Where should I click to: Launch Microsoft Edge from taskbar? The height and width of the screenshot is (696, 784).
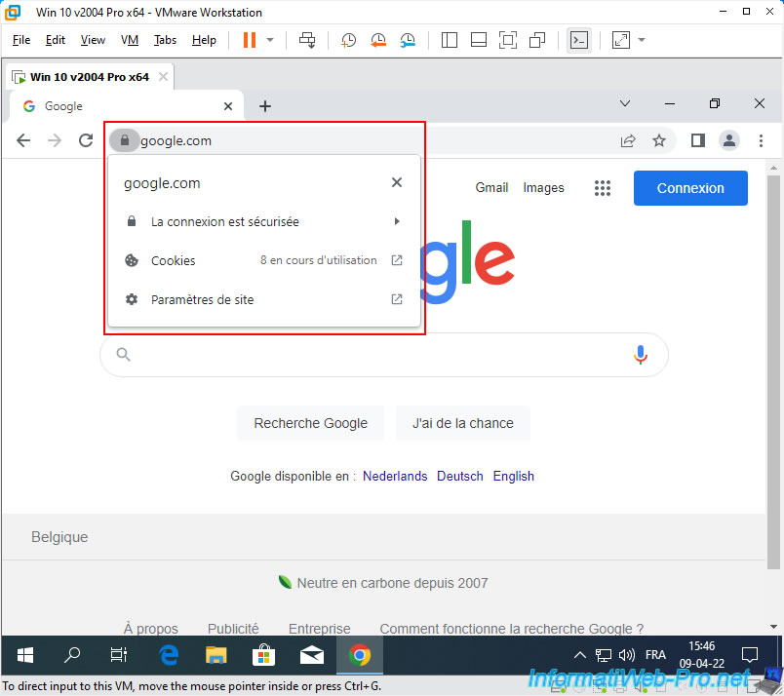(169, 655)
